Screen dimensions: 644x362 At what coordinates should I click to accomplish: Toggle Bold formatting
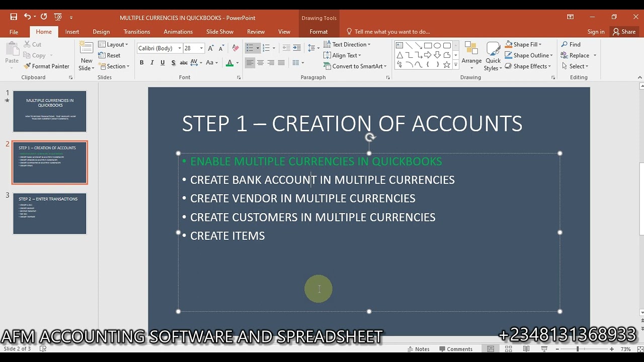(141, 63)
